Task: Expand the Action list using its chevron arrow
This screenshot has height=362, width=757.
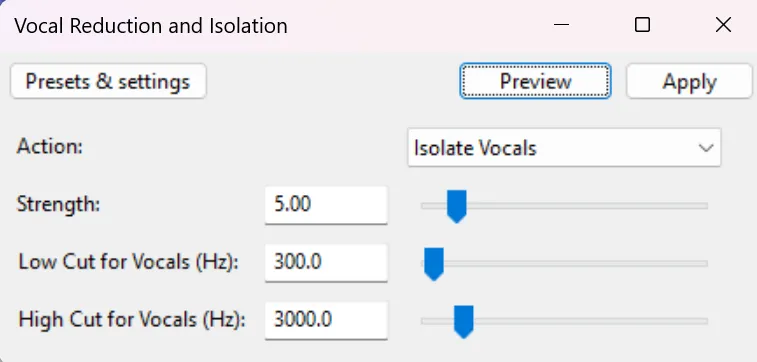Action: click(706, 148)
